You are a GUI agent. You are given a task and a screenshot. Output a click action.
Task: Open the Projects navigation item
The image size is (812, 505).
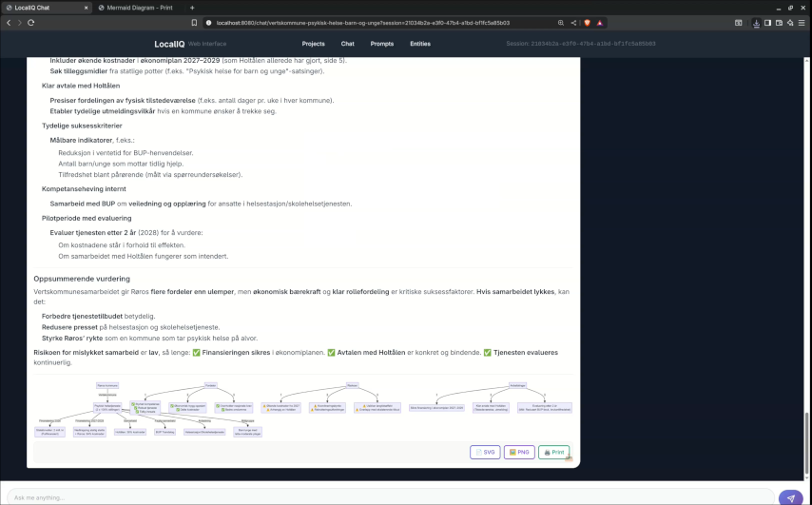point(313,44)
